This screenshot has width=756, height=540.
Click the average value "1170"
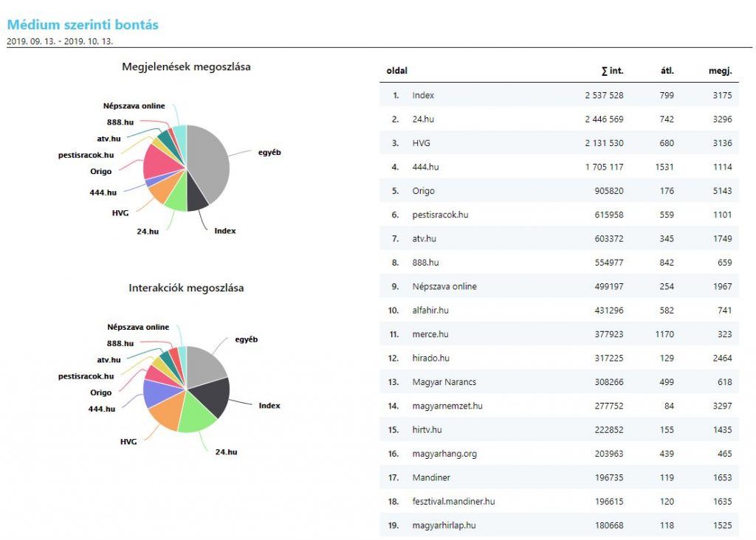664,334
